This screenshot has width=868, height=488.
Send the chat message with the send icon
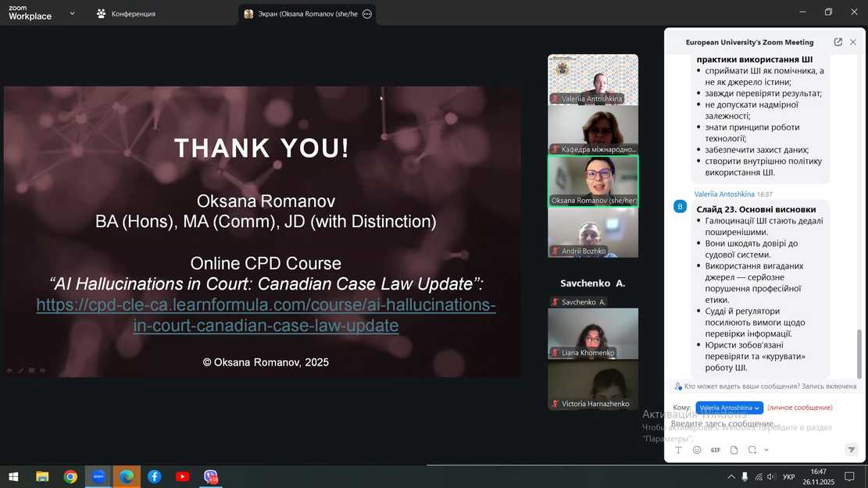point(851,450)
